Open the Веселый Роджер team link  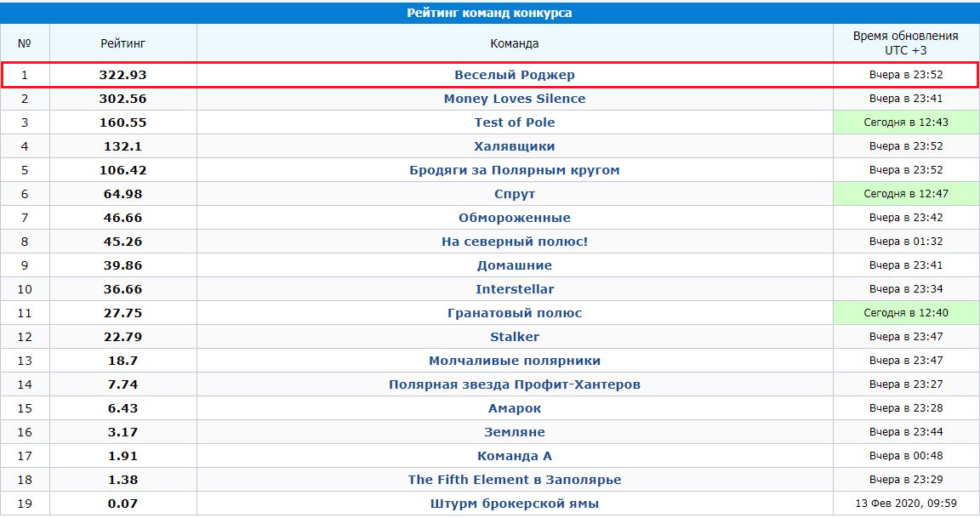tap(514, 75)
